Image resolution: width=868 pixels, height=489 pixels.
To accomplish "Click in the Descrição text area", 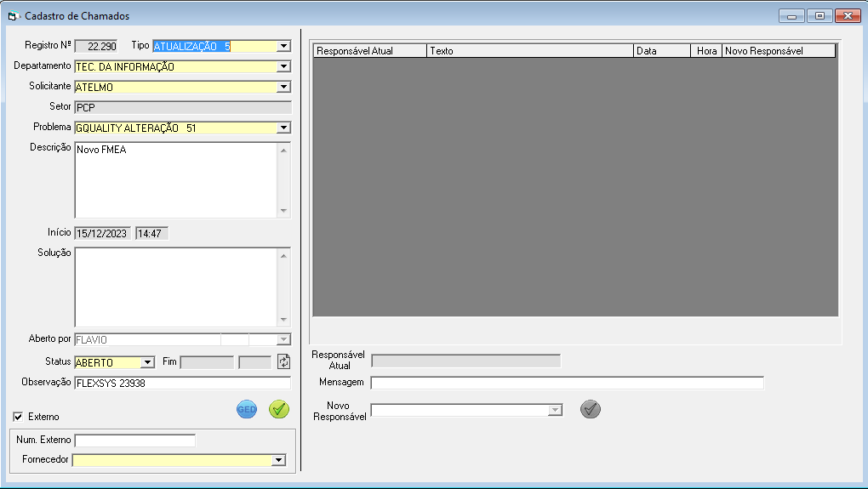I will point(176,179).
